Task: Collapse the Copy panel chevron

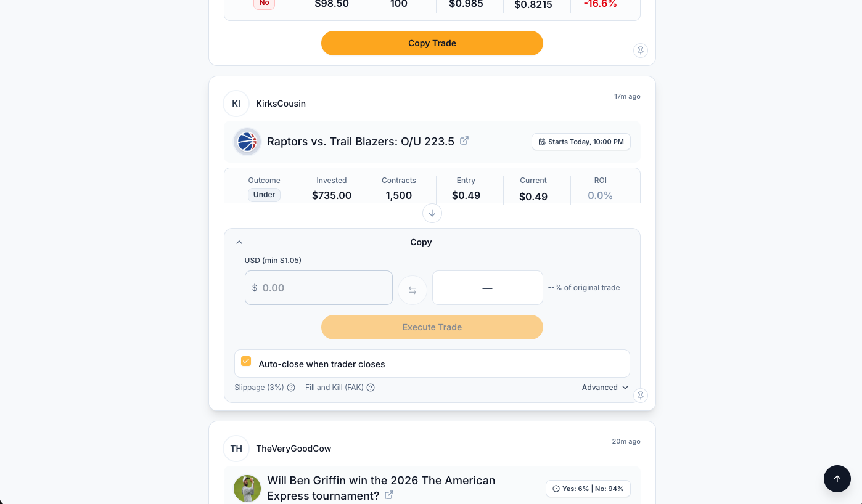Action: pyautogui.click(x=239, y=242)
